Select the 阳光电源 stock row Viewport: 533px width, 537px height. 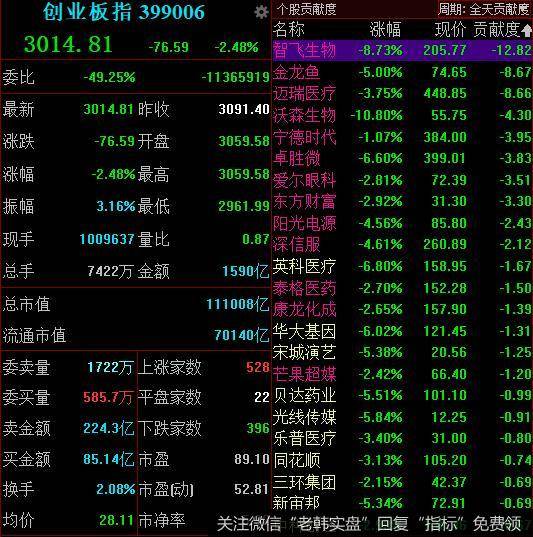click(x=402, y=223)
